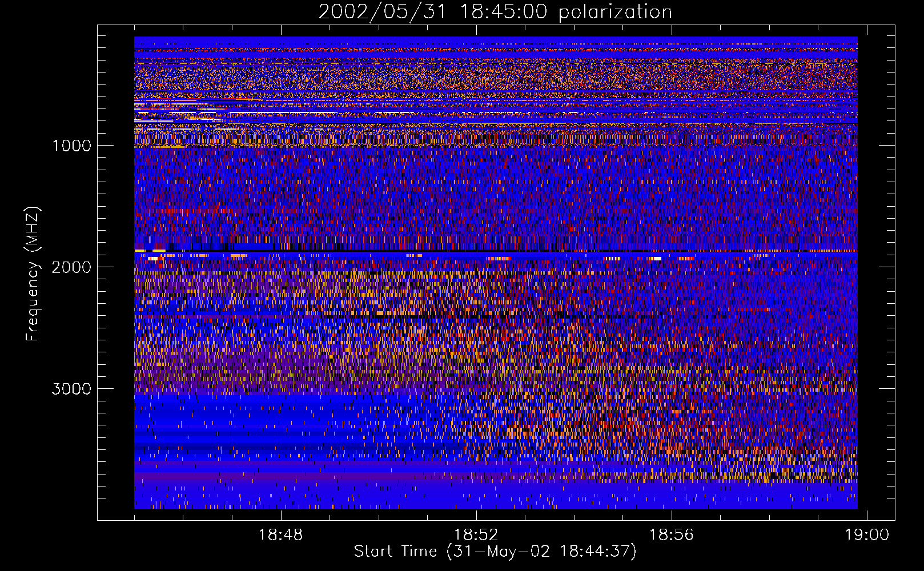The image size is (924, 571).
Task: Click the 18:52 time tick label
Action: (476, 535)
